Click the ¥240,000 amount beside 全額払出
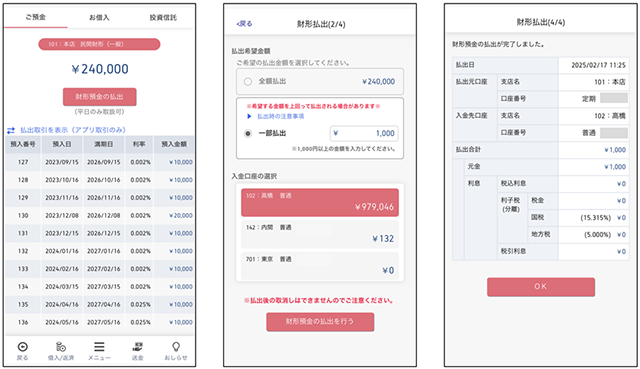The image size is (640, 369). coord(378,82)
